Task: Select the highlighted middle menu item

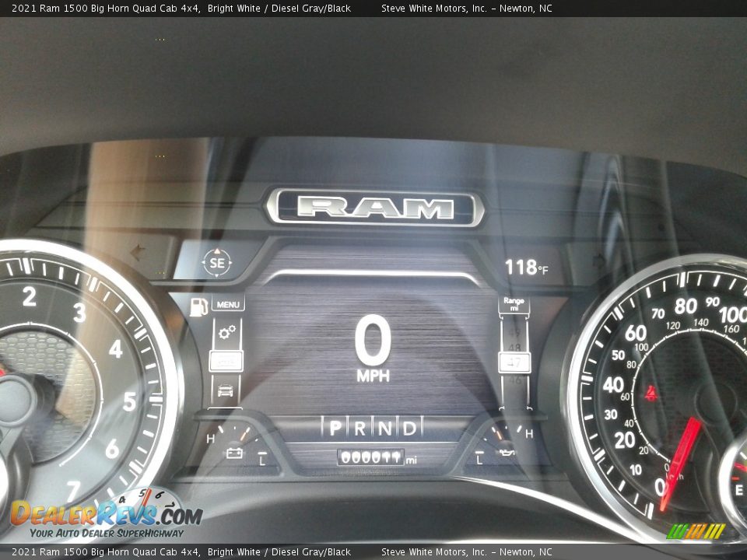Action: (x=226, y=362)
